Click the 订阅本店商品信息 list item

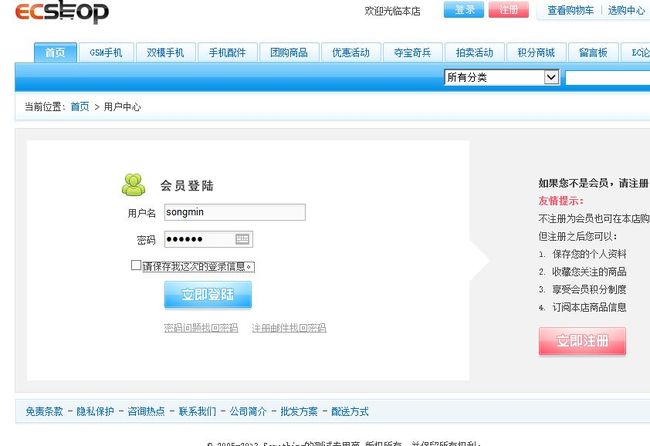pos(589,308)
